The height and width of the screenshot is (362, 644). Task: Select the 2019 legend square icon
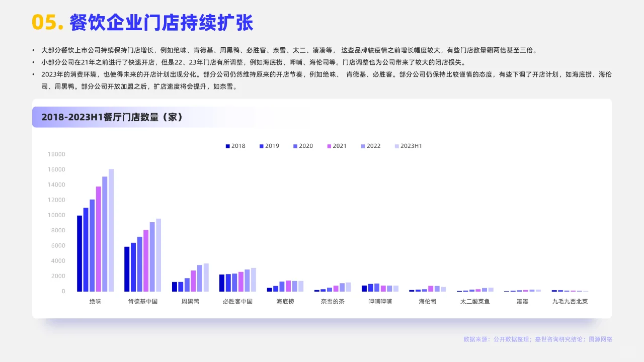261,146
